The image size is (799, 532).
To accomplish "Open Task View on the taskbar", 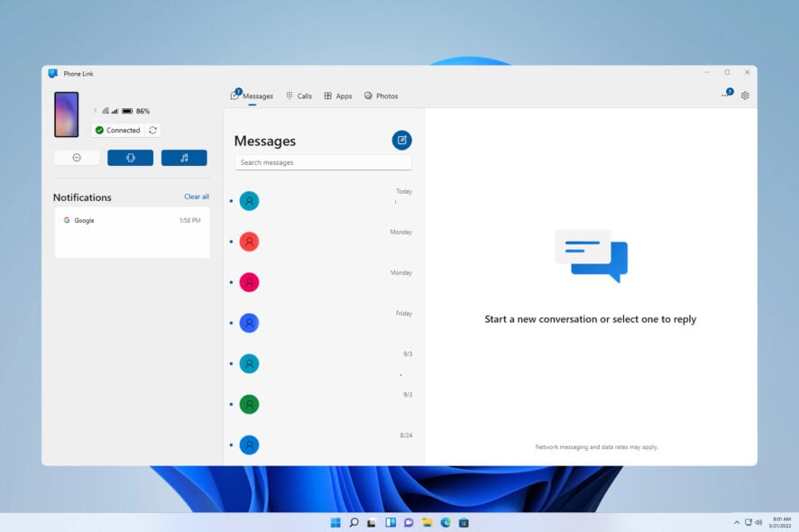I will tap(372, 522).
